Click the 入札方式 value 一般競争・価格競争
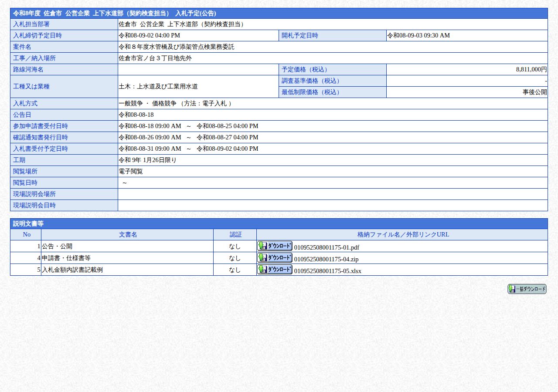This screenshot has width=558, height=392. pos(175,103)
